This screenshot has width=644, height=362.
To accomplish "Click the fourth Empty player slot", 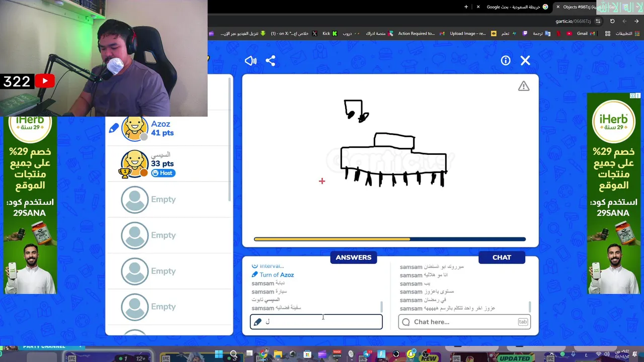I will [x=169, y=307].
